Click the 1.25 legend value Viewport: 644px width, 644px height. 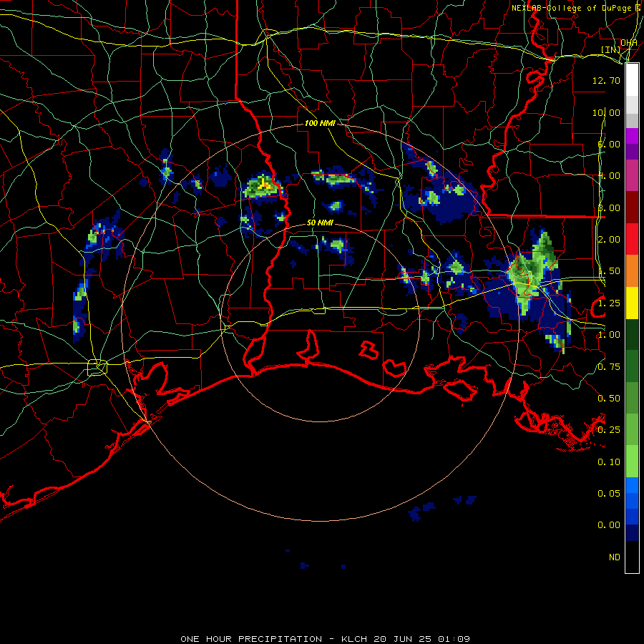(609, 303)
